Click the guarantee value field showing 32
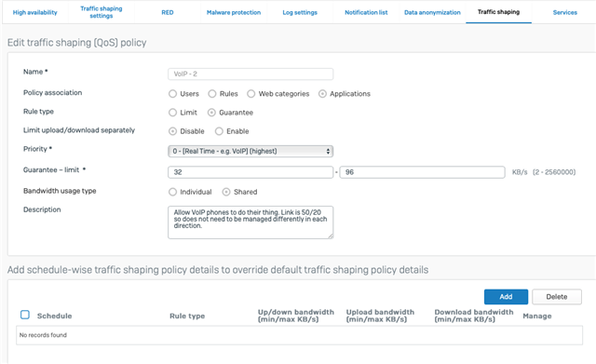The image size is (596, 364). click(251, 172)
